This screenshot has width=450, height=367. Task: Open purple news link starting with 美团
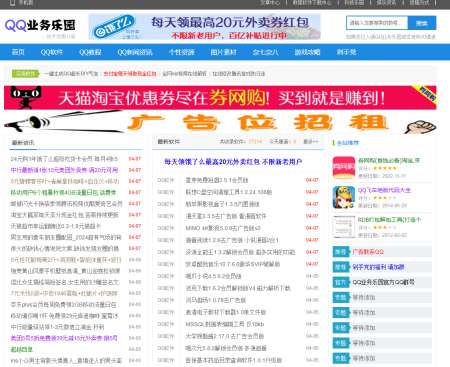64,338
